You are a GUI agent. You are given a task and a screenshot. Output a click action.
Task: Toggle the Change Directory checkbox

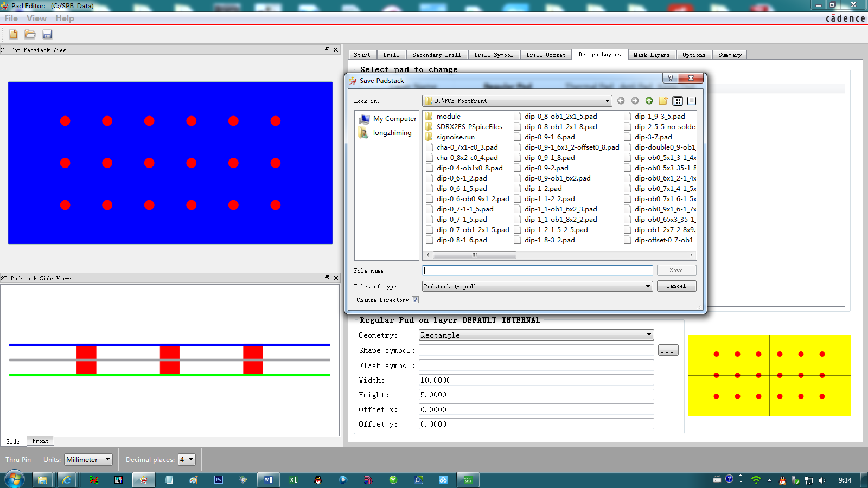(x=415, y=300)
